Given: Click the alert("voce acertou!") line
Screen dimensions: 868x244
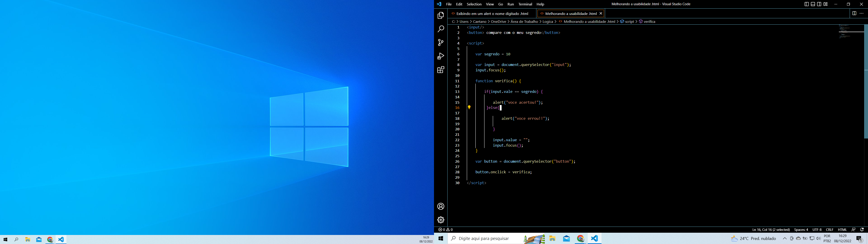Looking at the screenshot, I should click(x=518, y=102).
